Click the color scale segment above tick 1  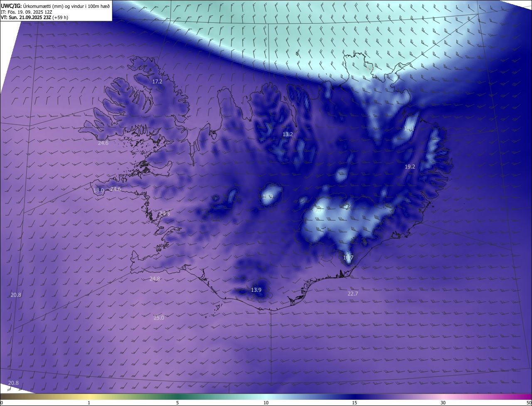(x=89, y=397)
